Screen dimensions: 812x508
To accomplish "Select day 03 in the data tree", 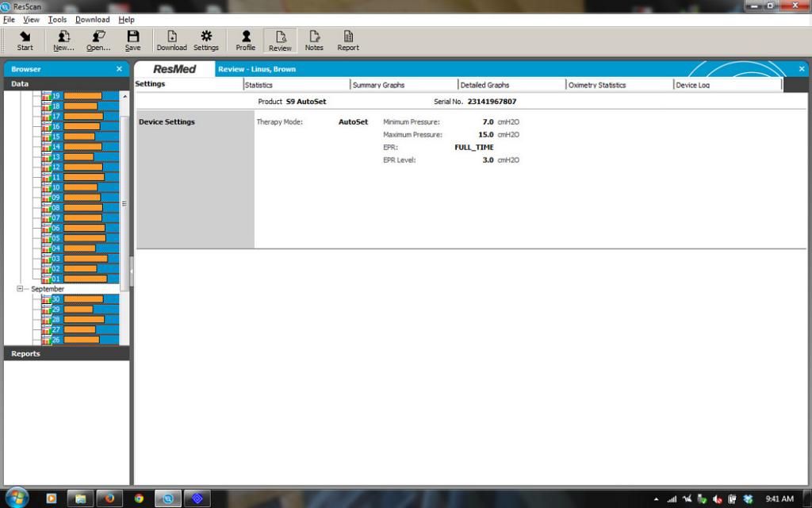I will (80, 258).
